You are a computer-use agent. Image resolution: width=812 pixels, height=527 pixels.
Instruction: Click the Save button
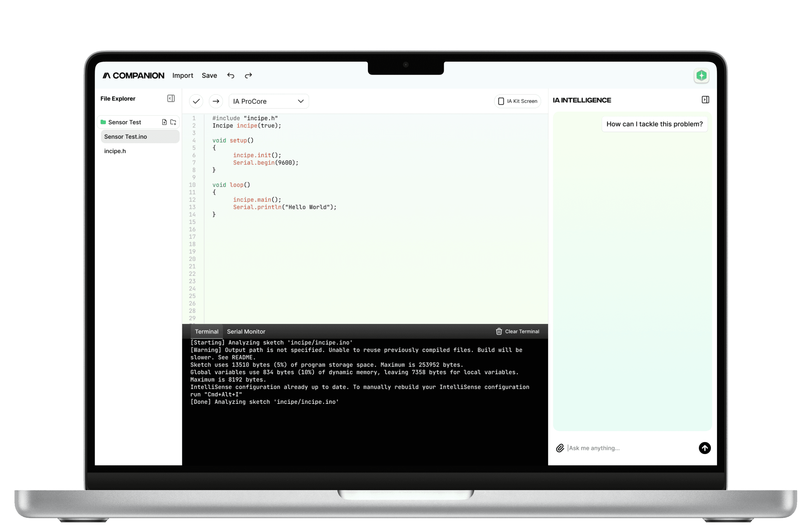tap(209, 75)
